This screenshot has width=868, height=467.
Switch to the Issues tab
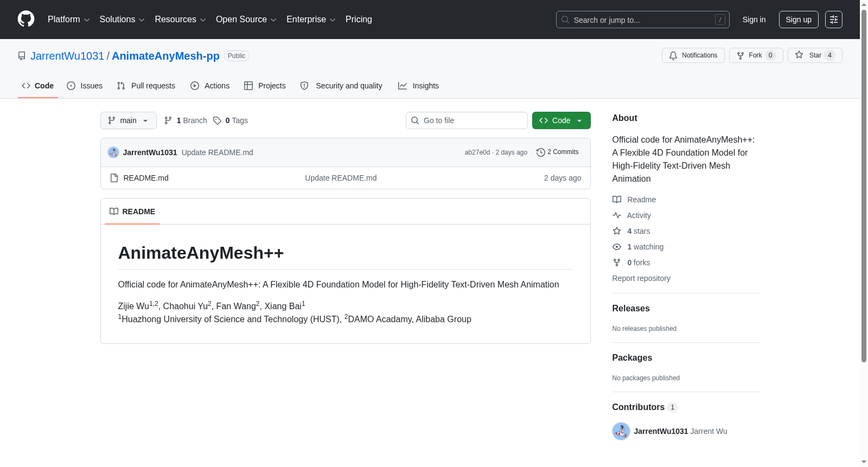click(85, 86)
